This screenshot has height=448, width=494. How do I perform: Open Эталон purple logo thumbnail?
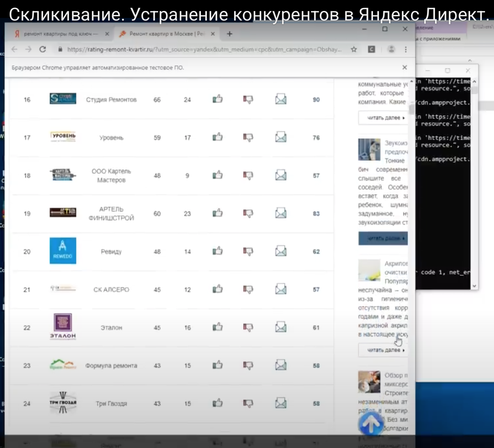tap(63, 326)
